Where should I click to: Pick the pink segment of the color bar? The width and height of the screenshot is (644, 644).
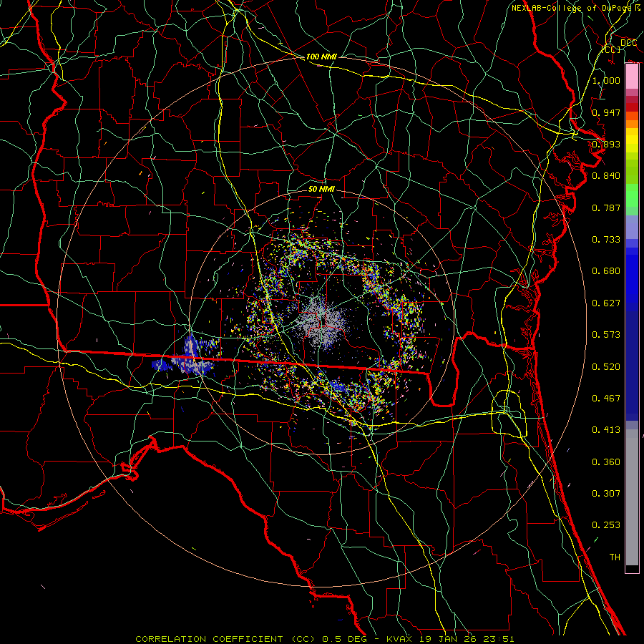pyautogui.click(x=632, y=75)
